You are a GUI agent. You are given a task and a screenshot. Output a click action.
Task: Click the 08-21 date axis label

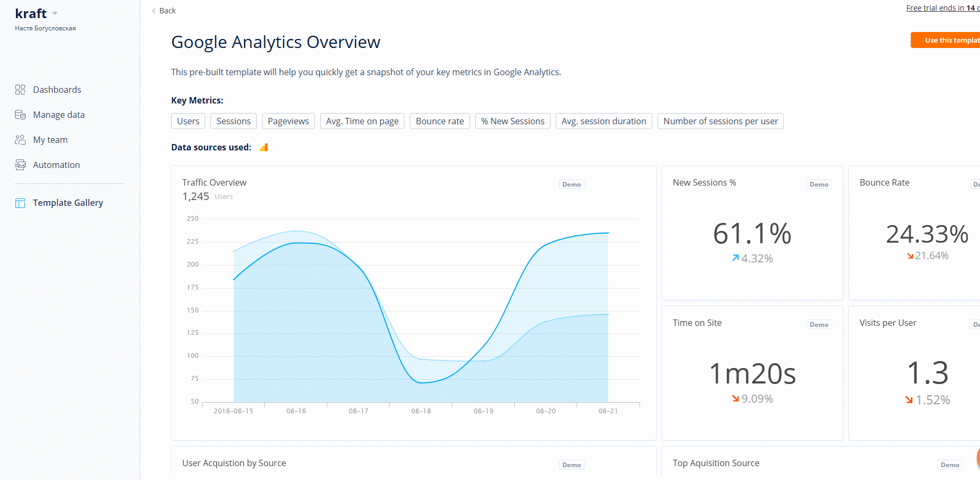(x=608, y=411)
